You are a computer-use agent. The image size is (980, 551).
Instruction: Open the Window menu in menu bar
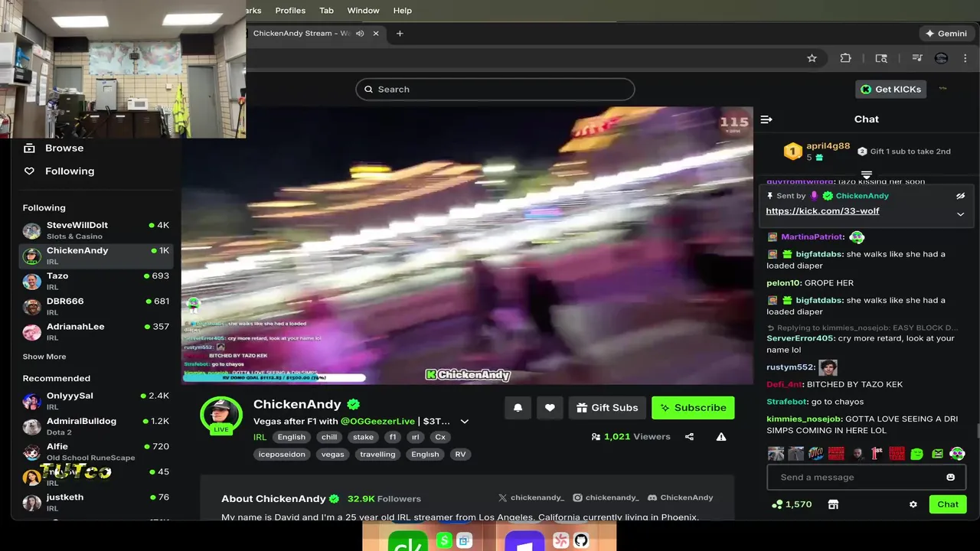[x=363, y=11]
